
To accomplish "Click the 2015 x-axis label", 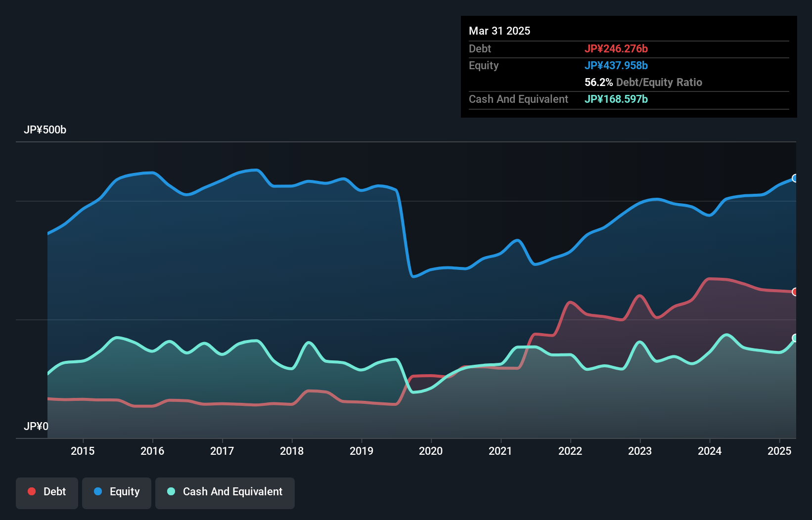I will [x=83, y=451].
